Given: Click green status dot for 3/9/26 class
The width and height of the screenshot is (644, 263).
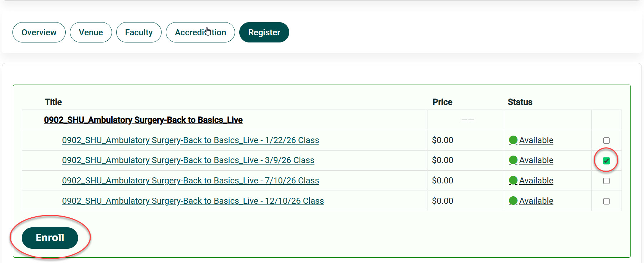Looking at the screenshot, I should pos(513,160).
